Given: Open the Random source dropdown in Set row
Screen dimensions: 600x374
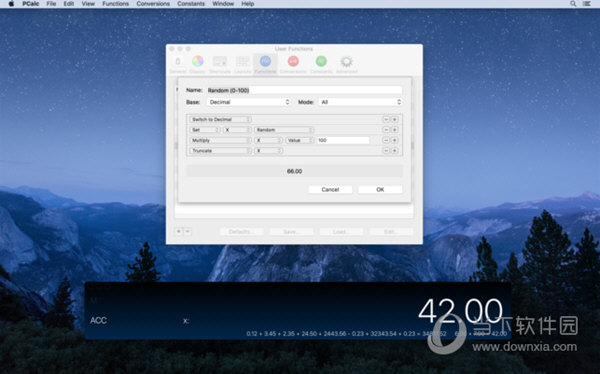Looking at the screenshot, I should pyautogui.click(x=284, y=130).
